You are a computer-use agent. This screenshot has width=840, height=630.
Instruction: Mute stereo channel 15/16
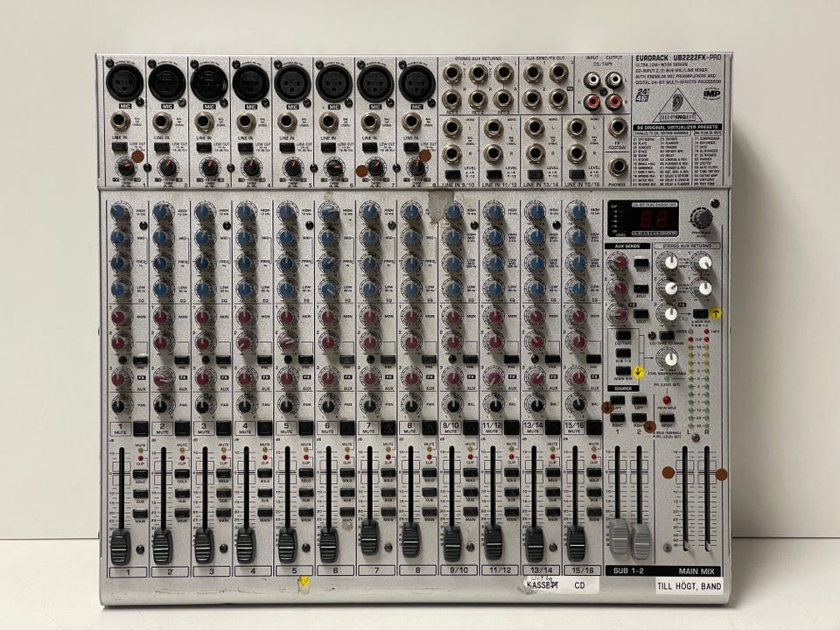[594, 428]
